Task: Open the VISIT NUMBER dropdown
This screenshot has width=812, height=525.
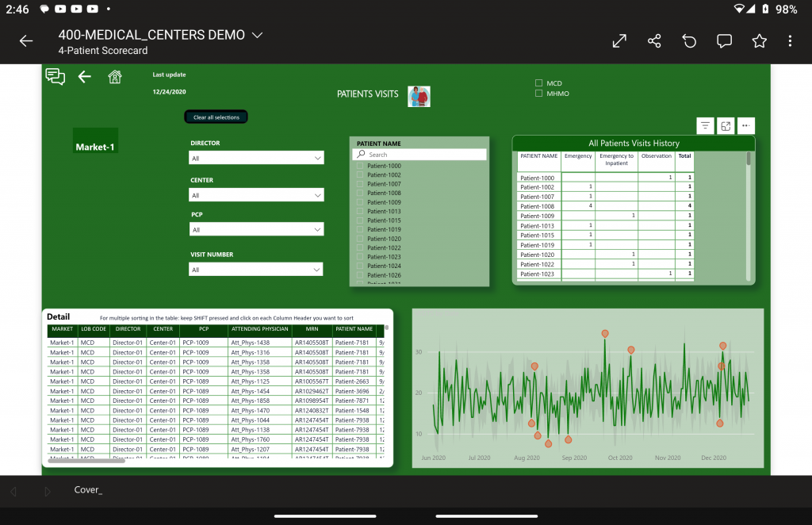Action: [256, 270]
